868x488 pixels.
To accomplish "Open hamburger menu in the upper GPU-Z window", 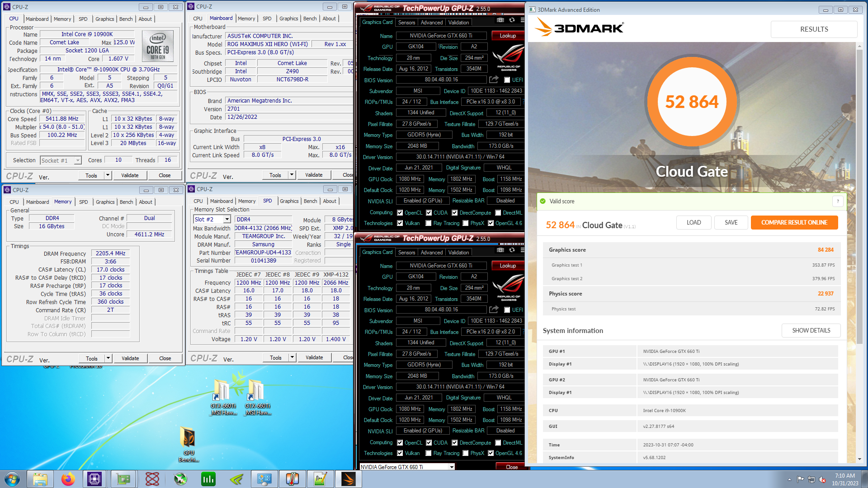I will [x=522, y=20].
